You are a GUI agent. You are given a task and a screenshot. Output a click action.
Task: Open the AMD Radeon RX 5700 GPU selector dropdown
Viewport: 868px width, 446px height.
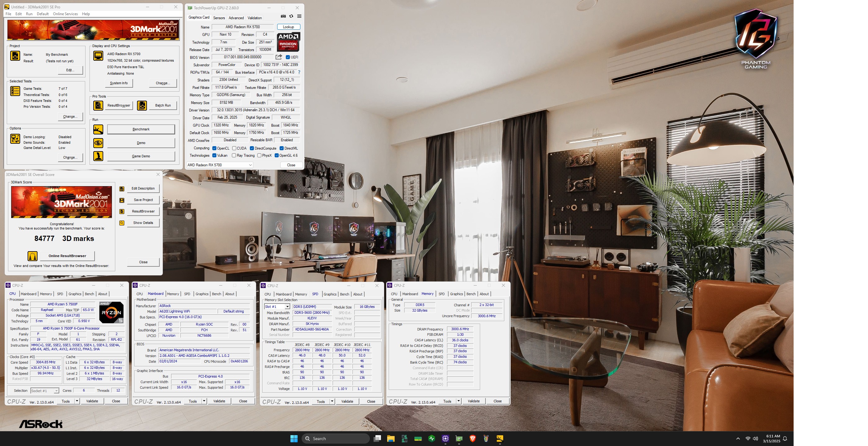click(219, 165)
